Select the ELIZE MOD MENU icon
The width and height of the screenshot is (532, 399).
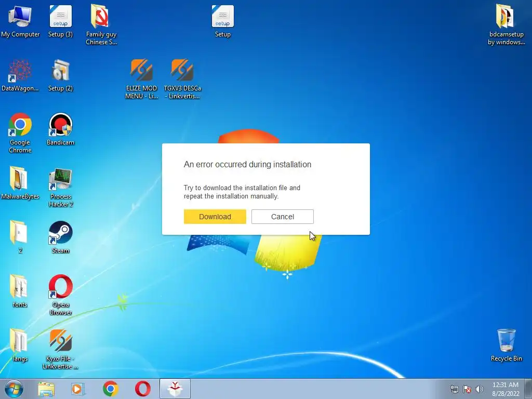(x=141, y=79)
